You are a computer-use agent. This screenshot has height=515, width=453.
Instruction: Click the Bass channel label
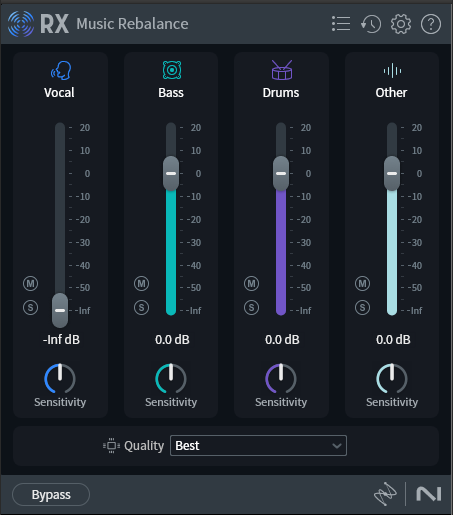[x=171, y=93]
